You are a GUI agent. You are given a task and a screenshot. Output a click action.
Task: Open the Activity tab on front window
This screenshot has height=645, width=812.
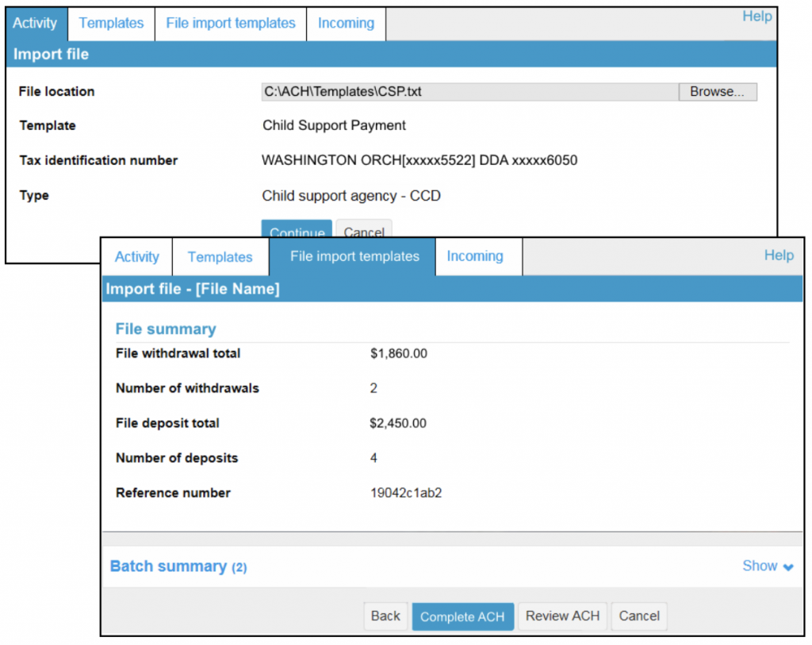pos(136,256)
